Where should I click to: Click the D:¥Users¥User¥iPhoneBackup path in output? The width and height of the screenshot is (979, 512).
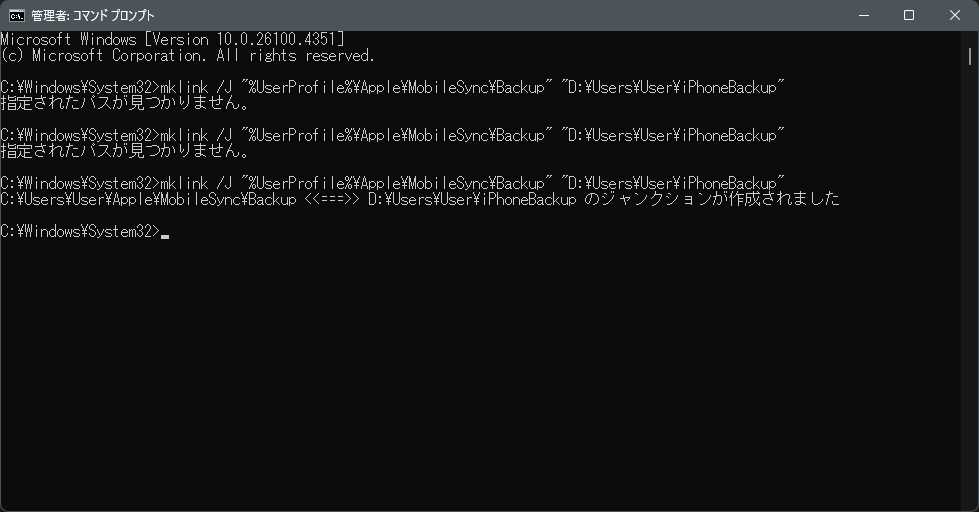click(472, 200)
